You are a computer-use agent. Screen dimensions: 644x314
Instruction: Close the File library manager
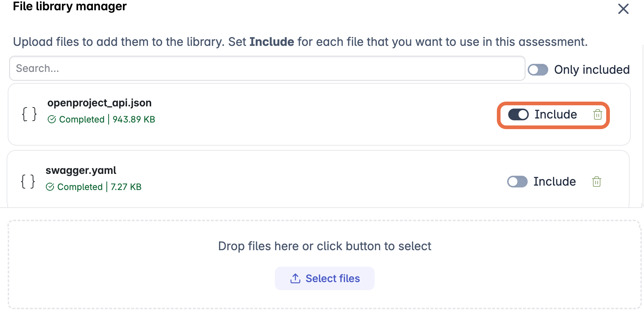(623, 9)
